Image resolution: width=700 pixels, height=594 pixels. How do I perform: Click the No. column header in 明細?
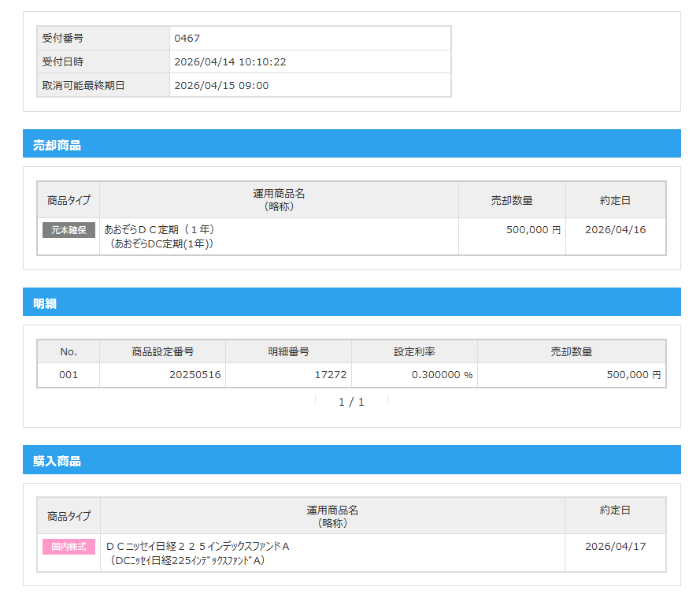[x=69, y=351]
